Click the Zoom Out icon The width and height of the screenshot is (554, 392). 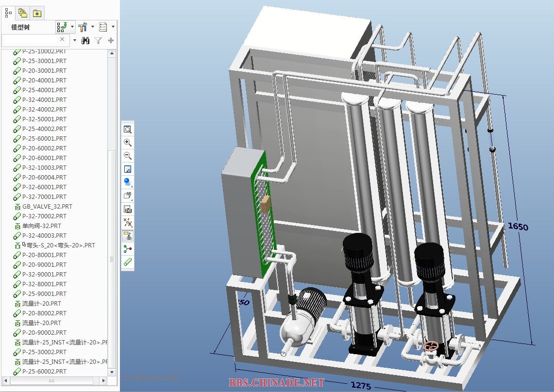coord(128,156)
